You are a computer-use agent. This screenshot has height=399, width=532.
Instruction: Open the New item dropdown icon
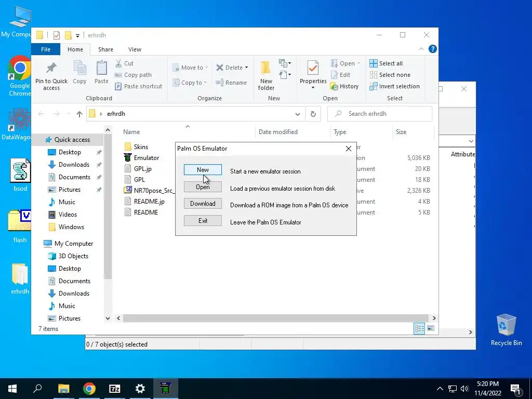pyautogui.click(x=285, y=63)
